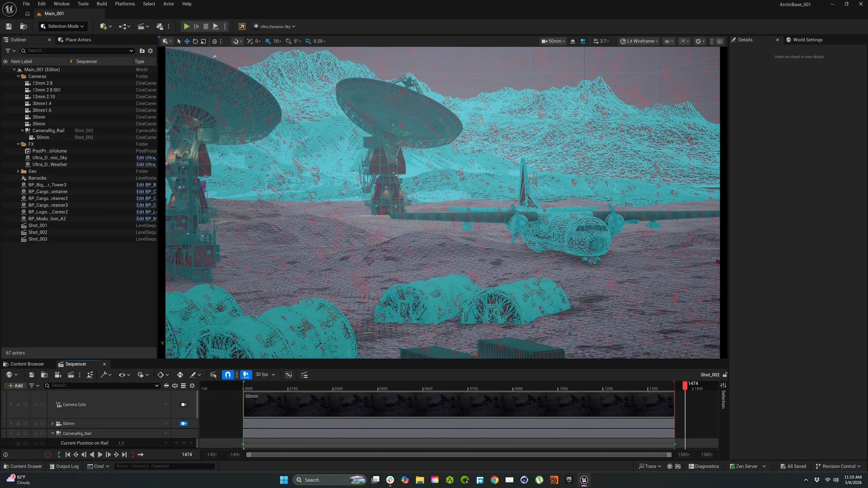Image resolution: width=868 pixels, height=488 pixels.
Task: Open the Lit Wireframe view mode dropdown
Action: (x=639, y=41)
